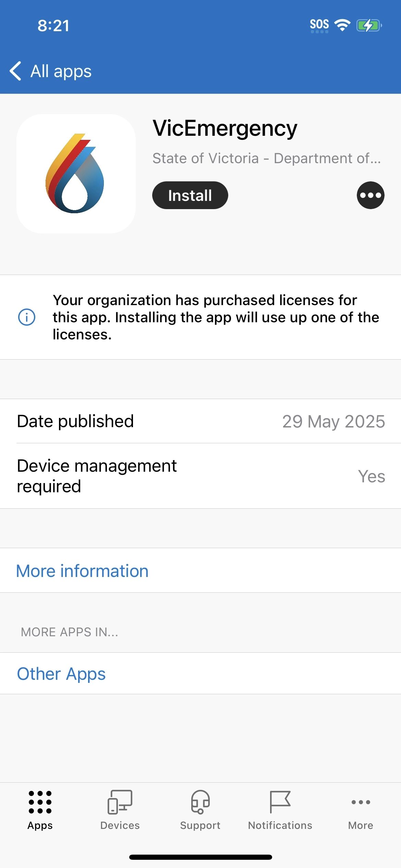401x868 pixels.
Task: Open the Support headset tab
Action: click(200, 810)
